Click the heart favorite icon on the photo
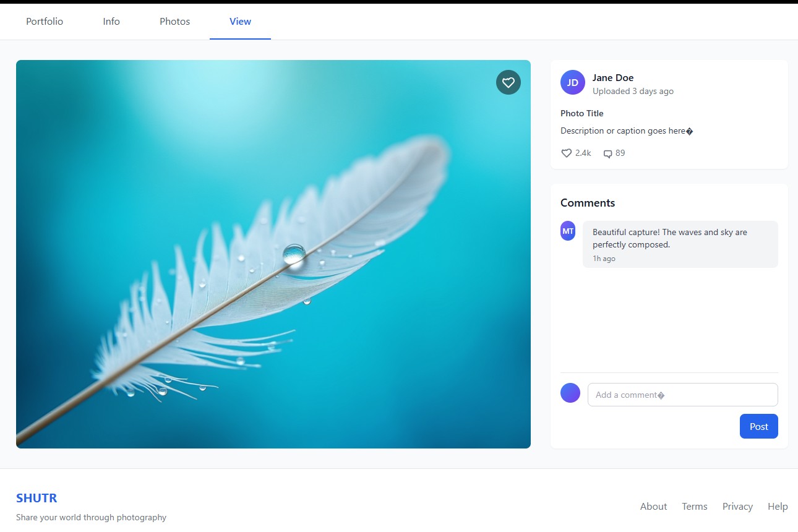The image size is (798, 532). (x=508, y=82)
